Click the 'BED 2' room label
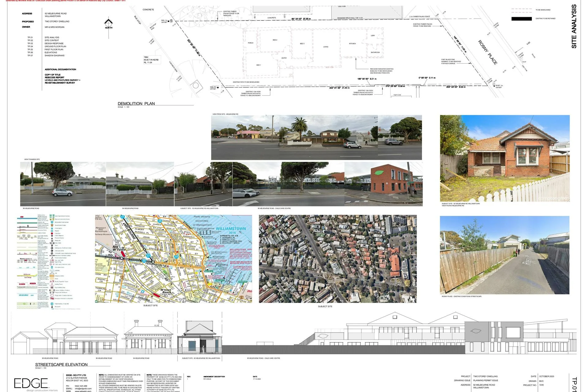The width and height of the screenshot is (588, 392). (x=275, y=40)
